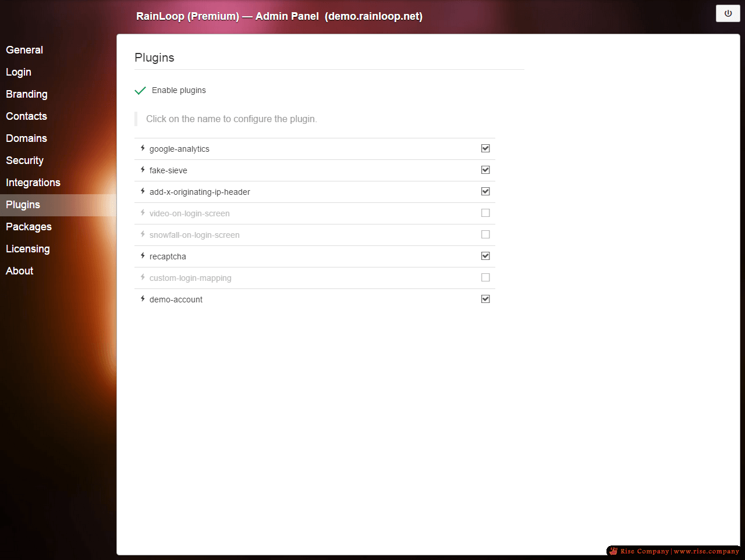Click lightning icon beside video-on-login-screen

[143, 213]
